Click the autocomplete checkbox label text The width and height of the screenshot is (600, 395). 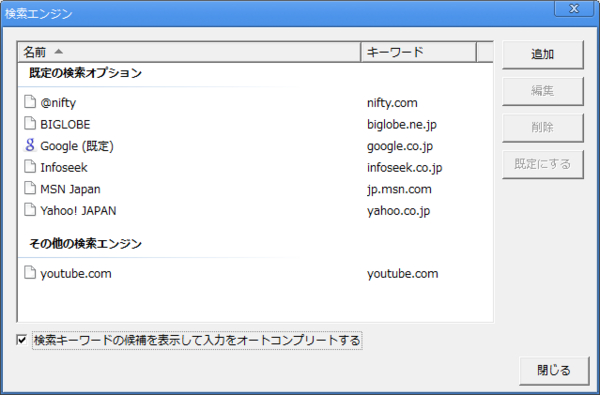tap(197, 340)
